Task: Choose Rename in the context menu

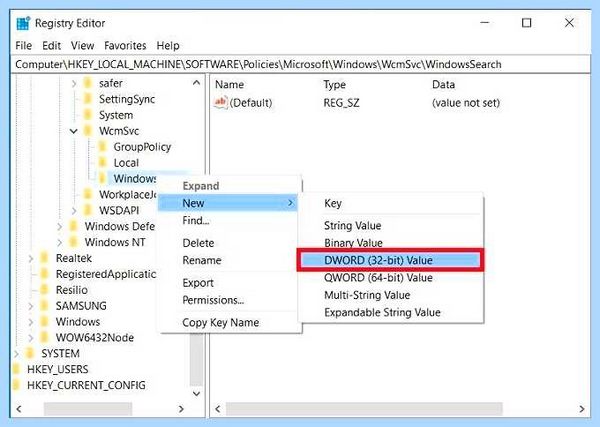Action: point(228,261)
